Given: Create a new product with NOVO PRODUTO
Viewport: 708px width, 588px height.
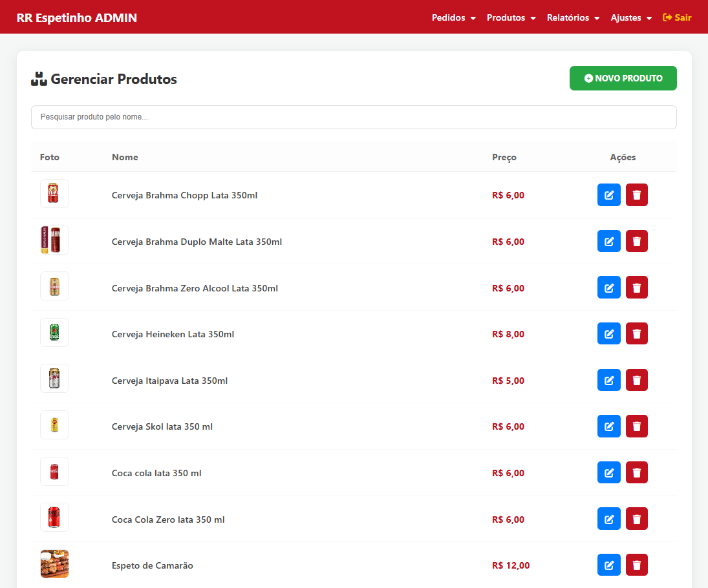Looking at the screenshot, I should 623,78.
